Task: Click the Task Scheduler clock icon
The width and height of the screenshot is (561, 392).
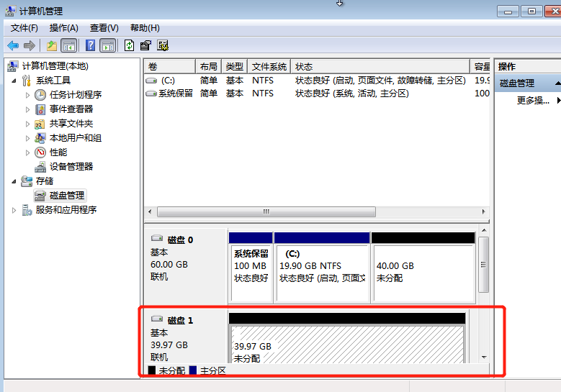Action: pyautogui.click(x=40, y=95)
